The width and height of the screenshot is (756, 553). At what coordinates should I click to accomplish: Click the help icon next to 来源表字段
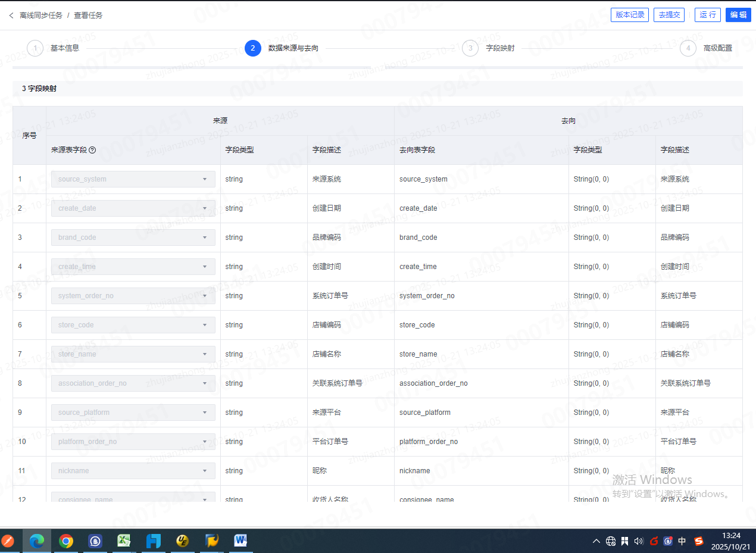click(92, 151)
